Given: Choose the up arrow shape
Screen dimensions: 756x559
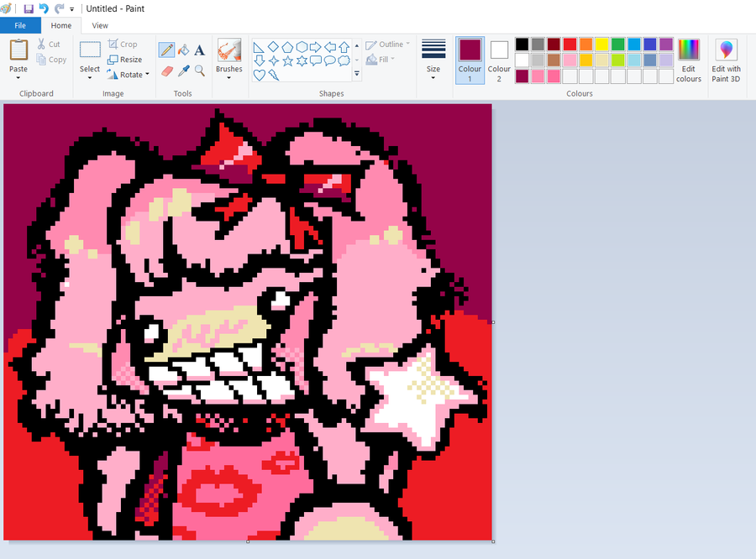Looking at the screenshot, I should point(344,47).
